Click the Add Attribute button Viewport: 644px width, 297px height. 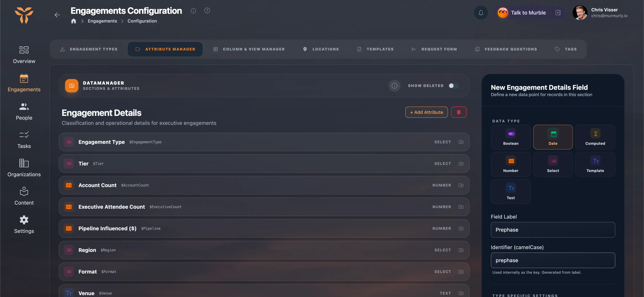[x=426, y=112]
